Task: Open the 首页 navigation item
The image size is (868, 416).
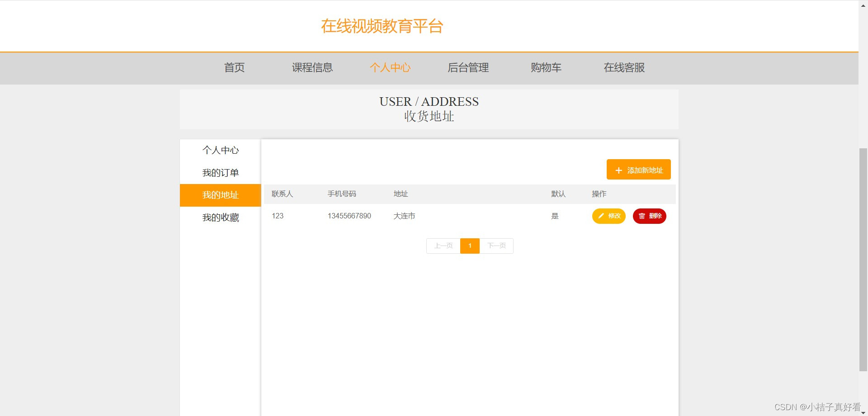Action: pos(234,68)
